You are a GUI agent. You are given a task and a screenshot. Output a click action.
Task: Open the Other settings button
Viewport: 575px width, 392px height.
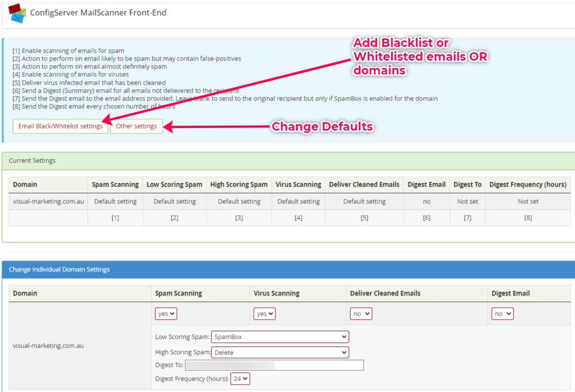coord(136,126)
